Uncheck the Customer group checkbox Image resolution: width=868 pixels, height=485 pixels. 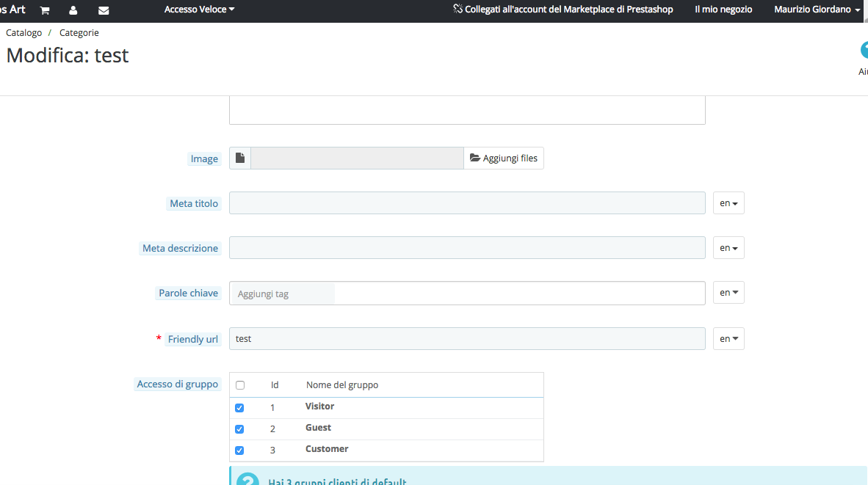pos(239,451)
